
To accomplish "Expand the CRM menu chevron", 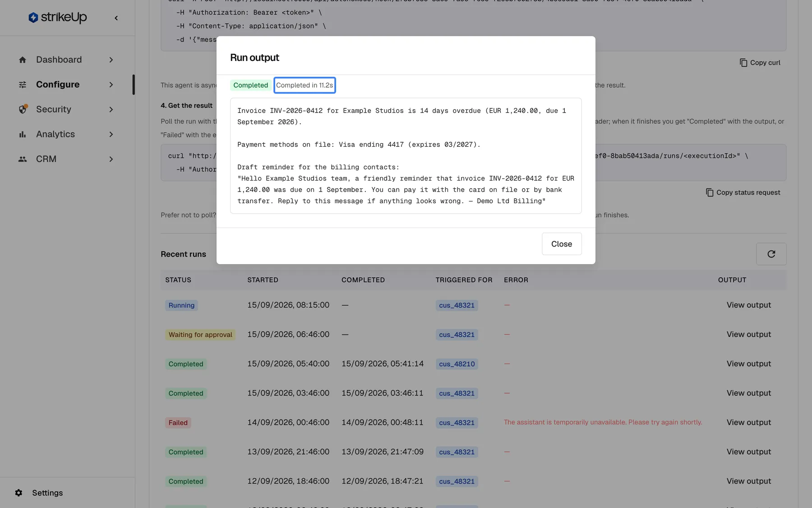I will [x=111, y=159].
